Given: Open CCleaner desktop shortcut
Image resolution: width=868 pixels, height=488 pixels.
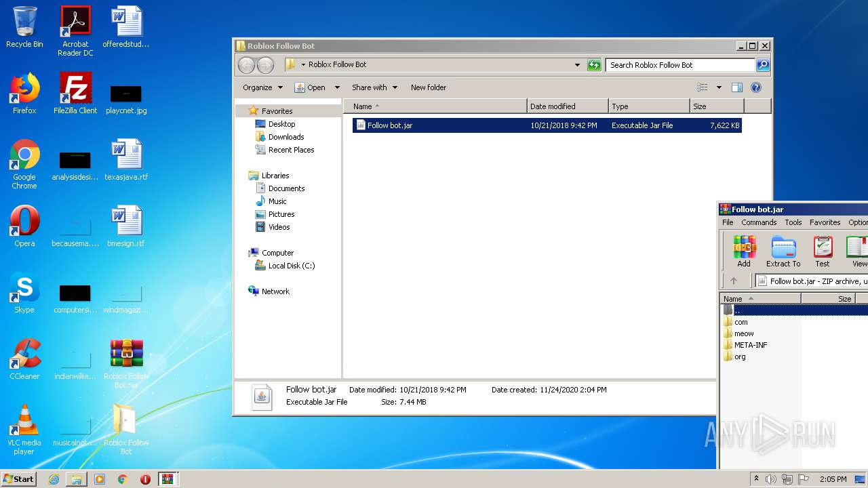Looking at the screenshot, I should [24, 359].
